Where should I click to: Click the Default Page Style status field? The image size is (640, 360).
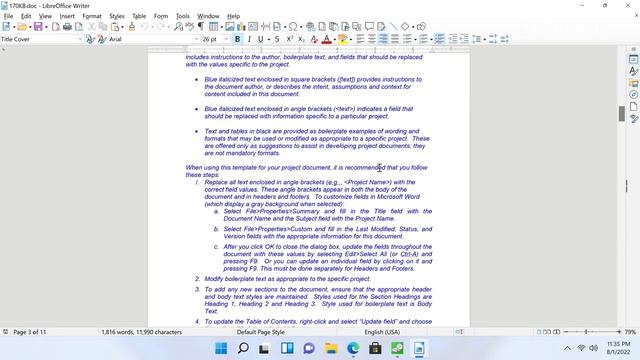click(260, 332)
